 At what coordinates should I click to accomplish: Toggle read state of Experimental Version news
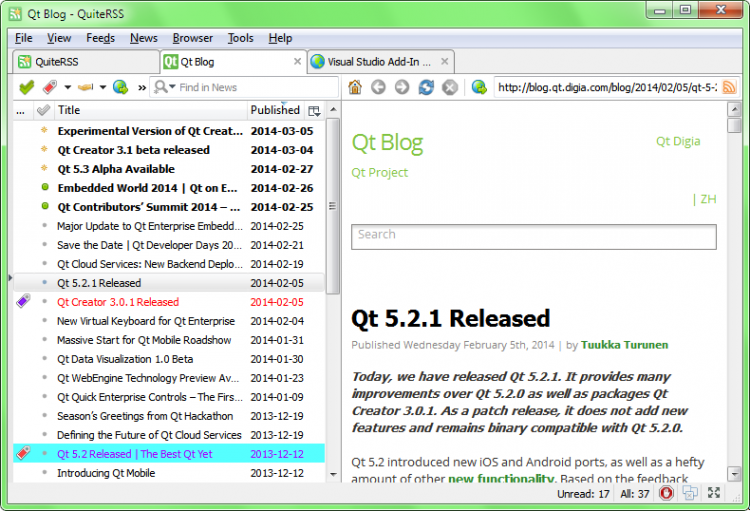[44, 130]
